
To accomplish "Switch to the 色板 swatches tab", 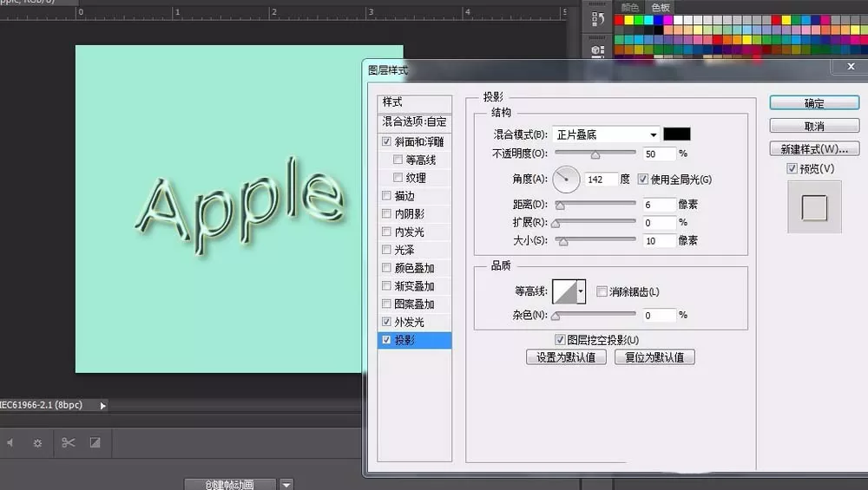I will point(661,7).
